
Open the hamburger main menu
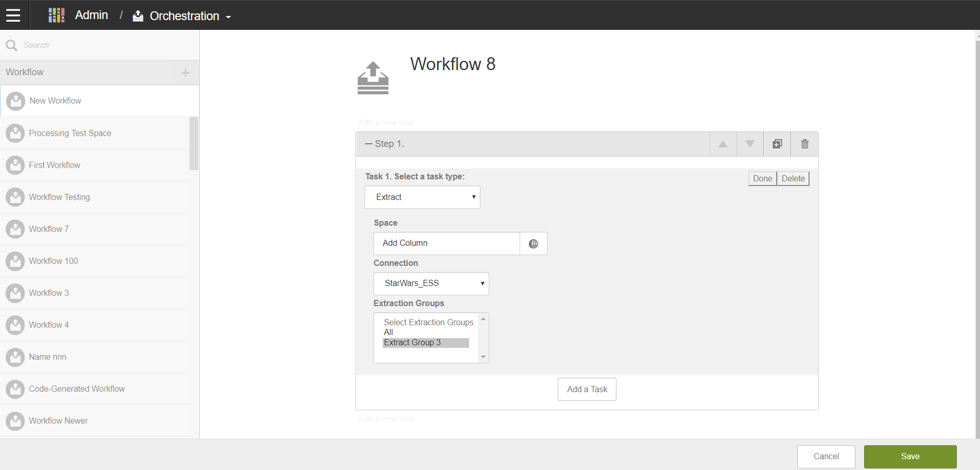pyautogui.click(x=13, y=15)
